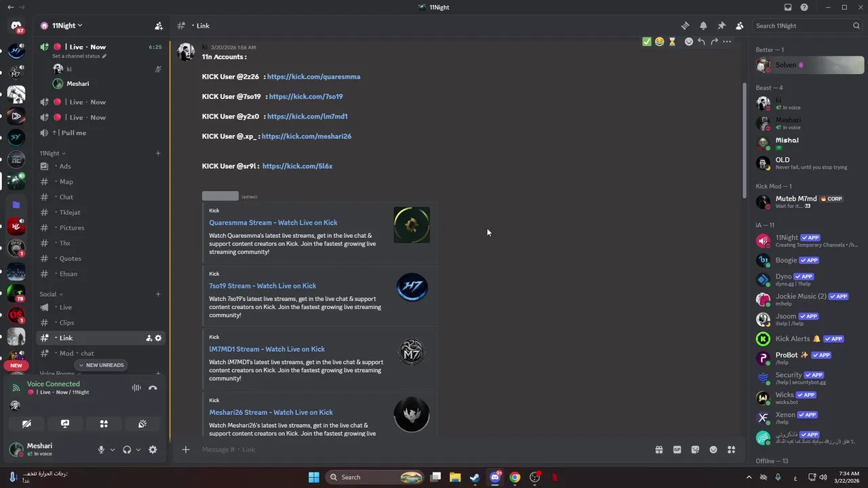The height and width of the screenshot is (488, 868).
Task: Open the 7so19 embed thumbnail image
Action: 412,288
